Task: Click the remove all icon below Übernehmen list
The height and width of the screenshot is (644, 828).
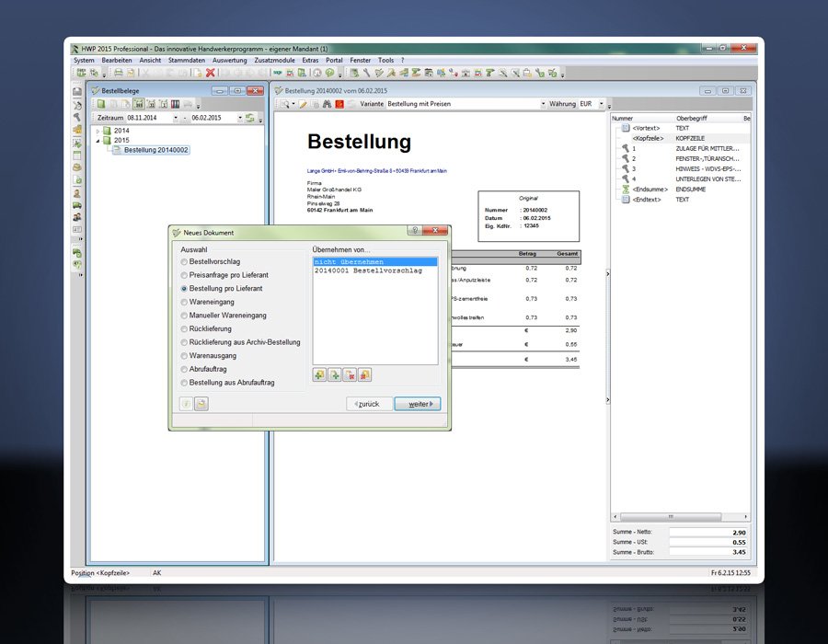Action: tap(365, 374)
